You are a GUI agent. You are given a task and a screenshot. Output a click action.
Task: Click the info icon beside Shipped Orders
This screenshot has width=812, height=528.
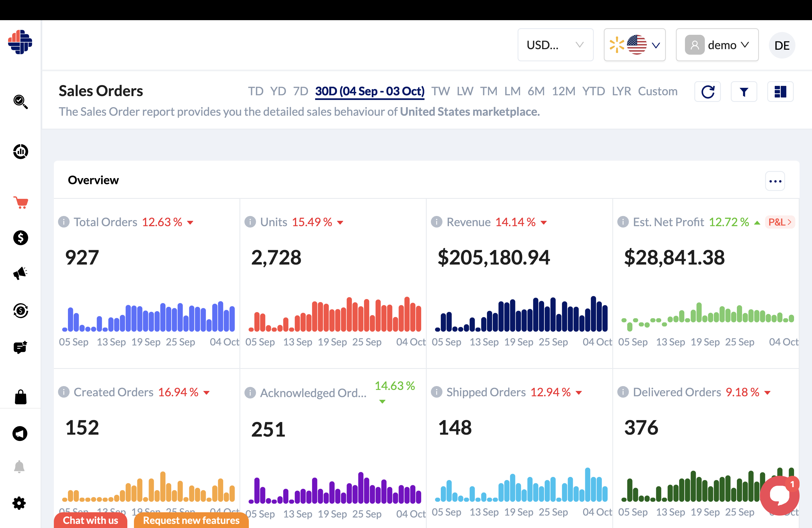pos(437,392)
